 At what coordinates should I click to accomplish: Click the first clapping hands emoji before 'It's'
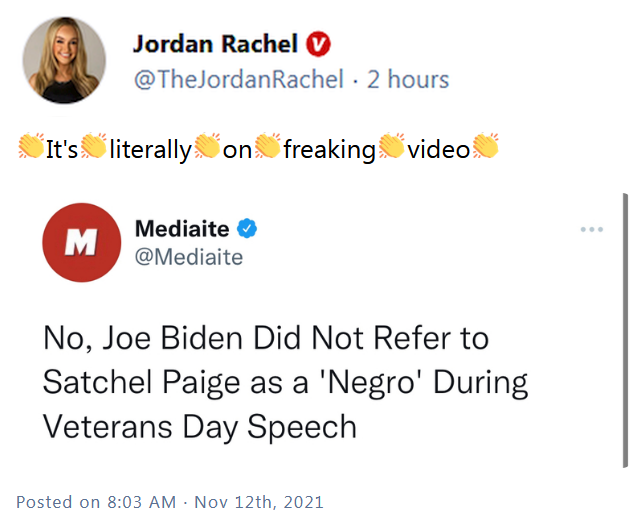click(31, 149)
